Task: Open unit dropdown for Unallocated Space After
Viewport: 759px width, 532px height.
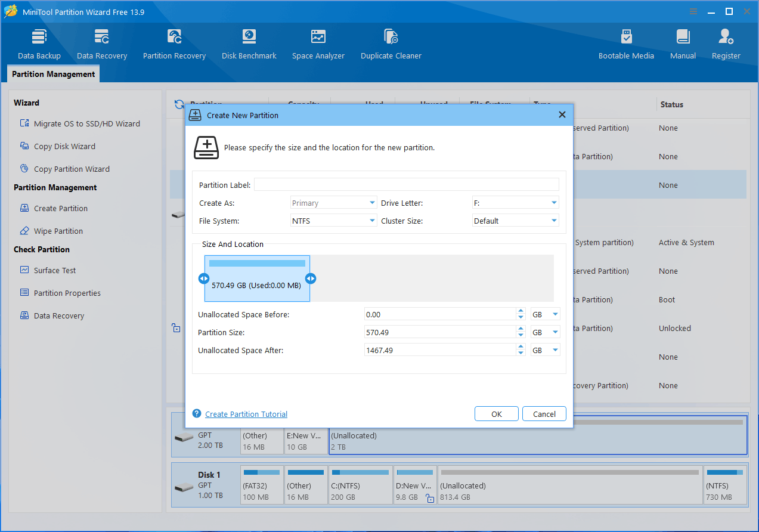Action: pyautogui.click(x=545, y=350)
